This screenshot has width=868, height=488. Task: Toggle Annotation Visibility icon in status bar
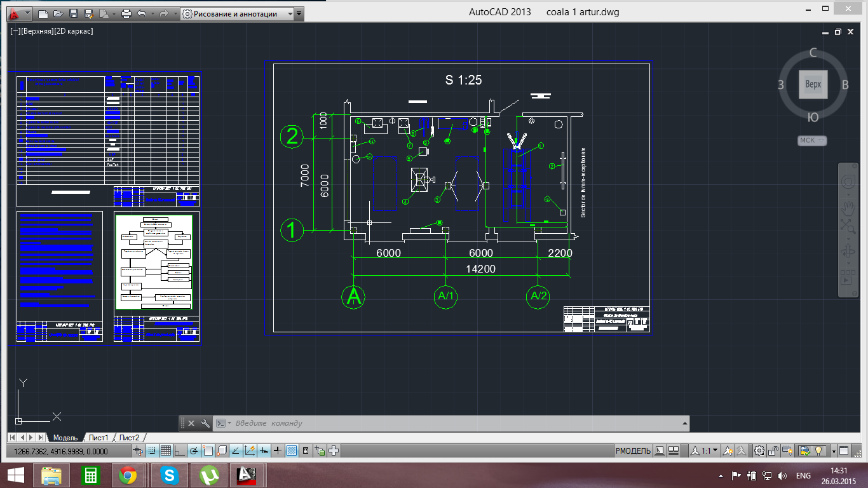tap(728, 451)
